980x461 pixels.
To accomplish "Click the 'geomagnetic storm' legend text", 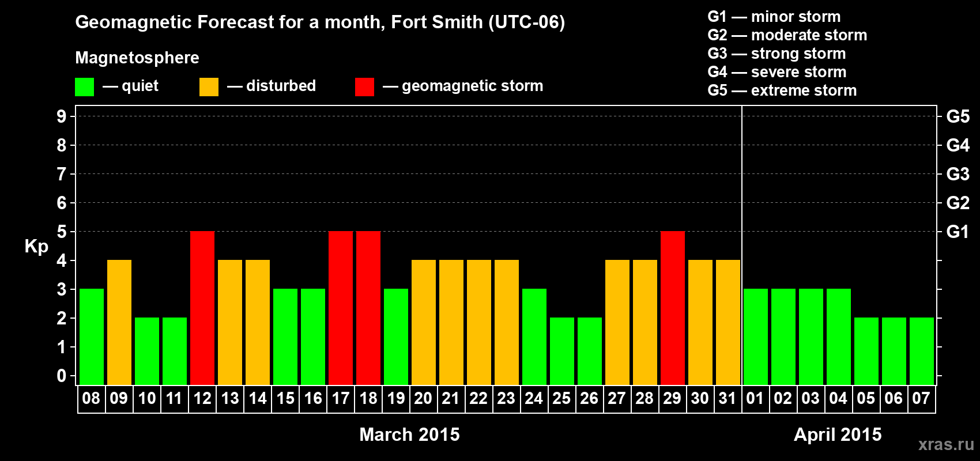I will 472,86.
